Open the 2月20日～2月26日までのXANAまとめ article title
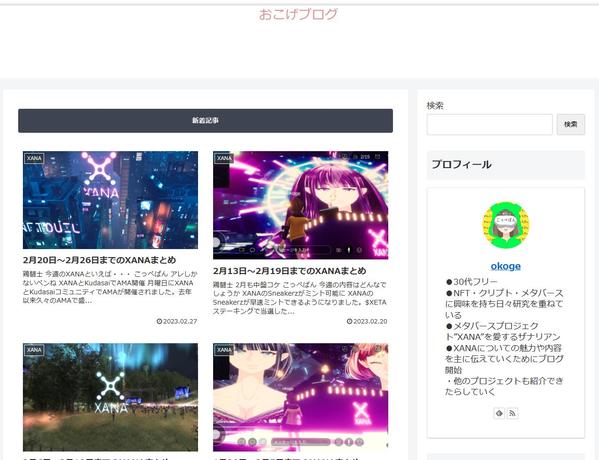 99,260
